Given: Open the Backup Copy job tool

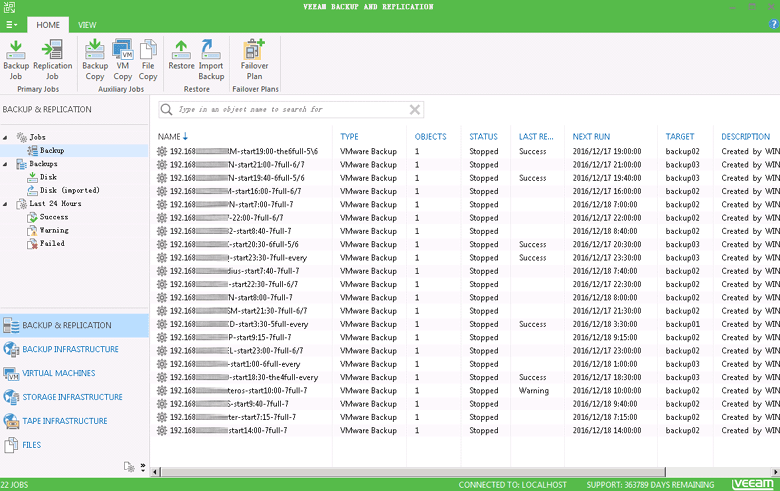Looking at the screenshot, I should click(95, 60).
